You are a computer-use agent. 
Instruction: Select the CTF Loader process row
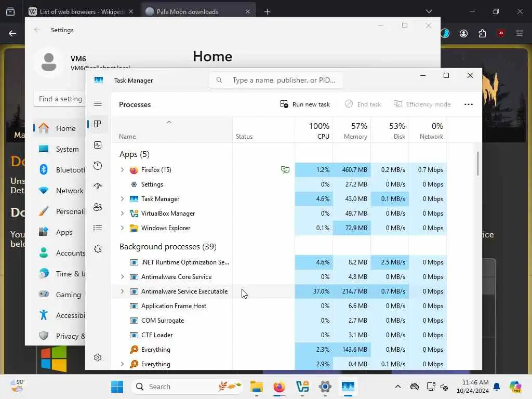pyautogui.click(x=279, y=335)
